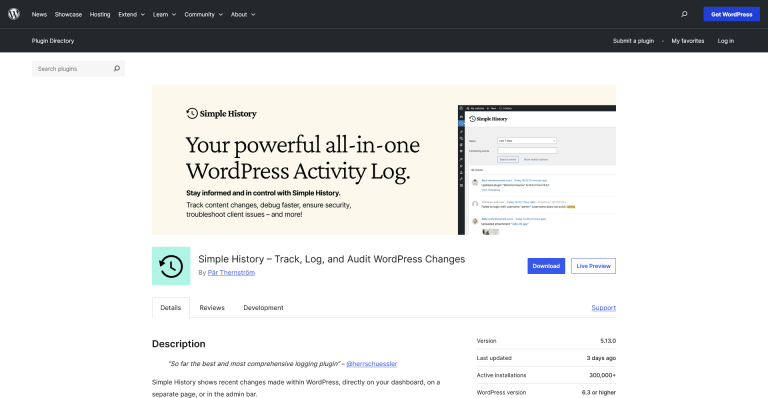
Task: Open the Support link
Action: (x=603, y=307)
